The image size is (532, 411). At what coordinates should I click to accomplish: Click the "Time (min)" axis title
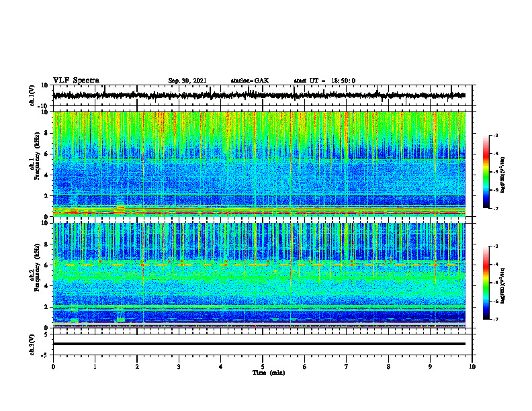point(269,373)
